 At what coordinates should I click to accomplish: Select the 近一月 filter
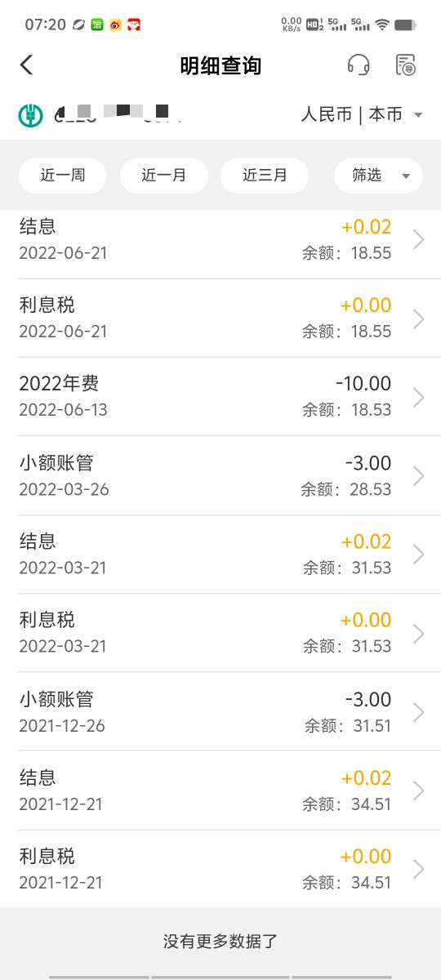point(164,176)
